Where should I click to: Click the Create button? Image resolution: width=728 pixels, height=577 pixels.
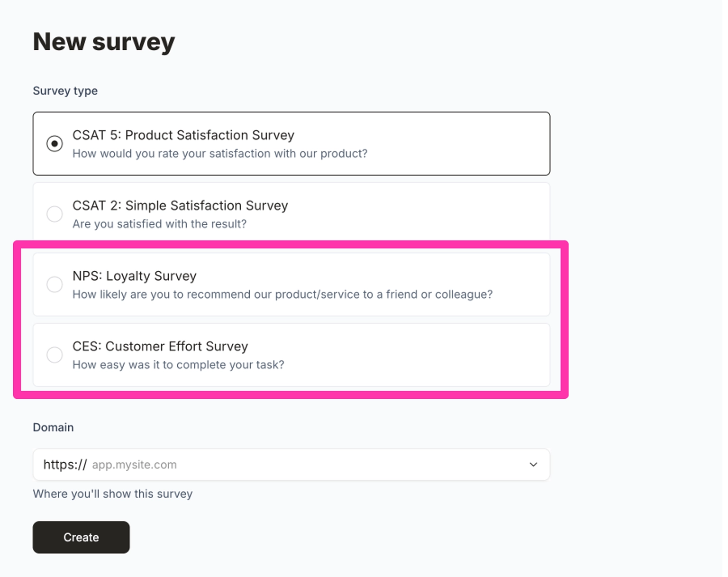pos(81,537)
